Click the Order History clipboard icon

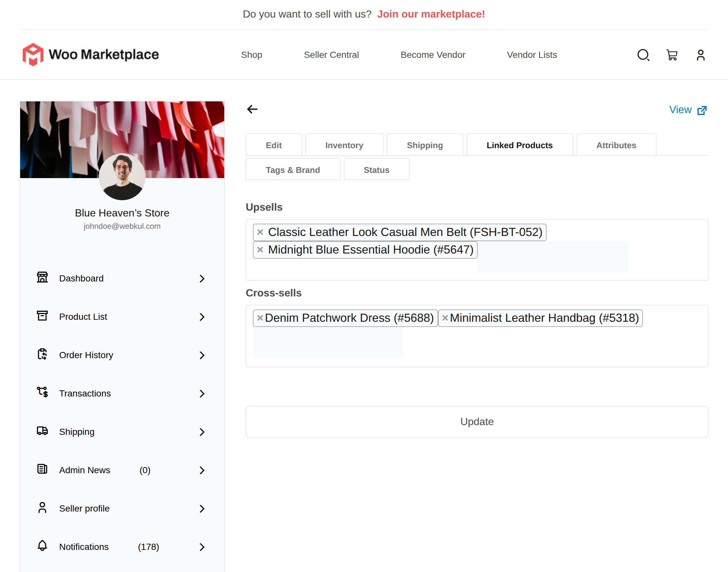[42, 354]
